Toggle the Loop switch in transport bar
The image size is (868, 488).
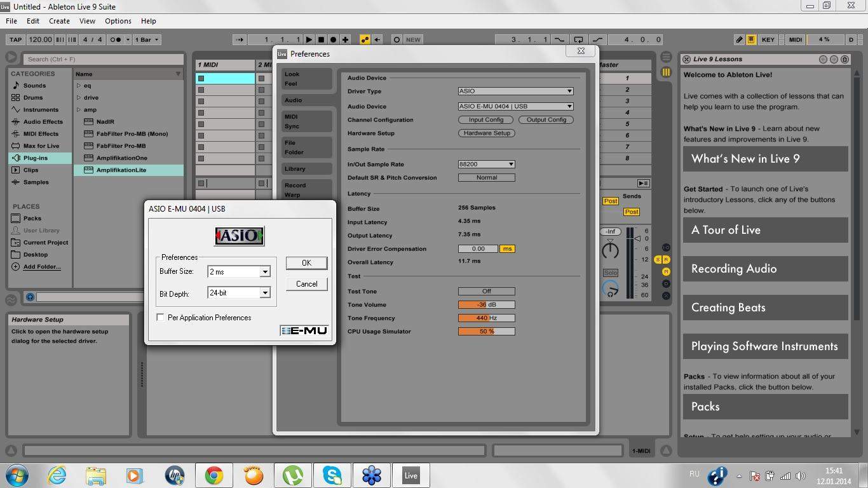(578, 39)
